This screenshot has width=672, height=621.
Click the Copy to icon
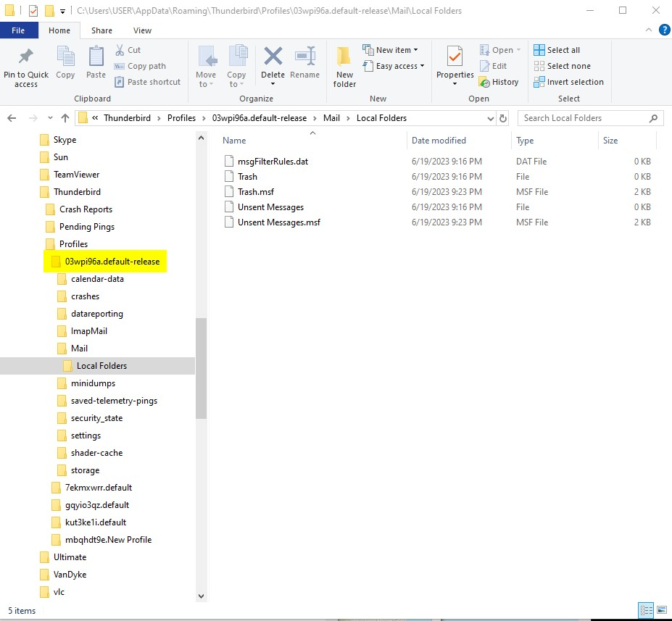click(238, 57)
